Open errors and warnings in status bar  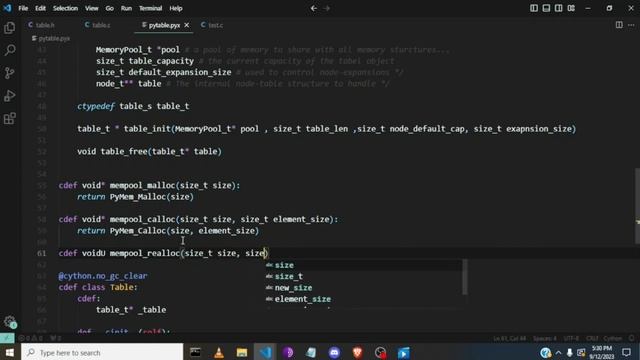(x=31, y=338)
